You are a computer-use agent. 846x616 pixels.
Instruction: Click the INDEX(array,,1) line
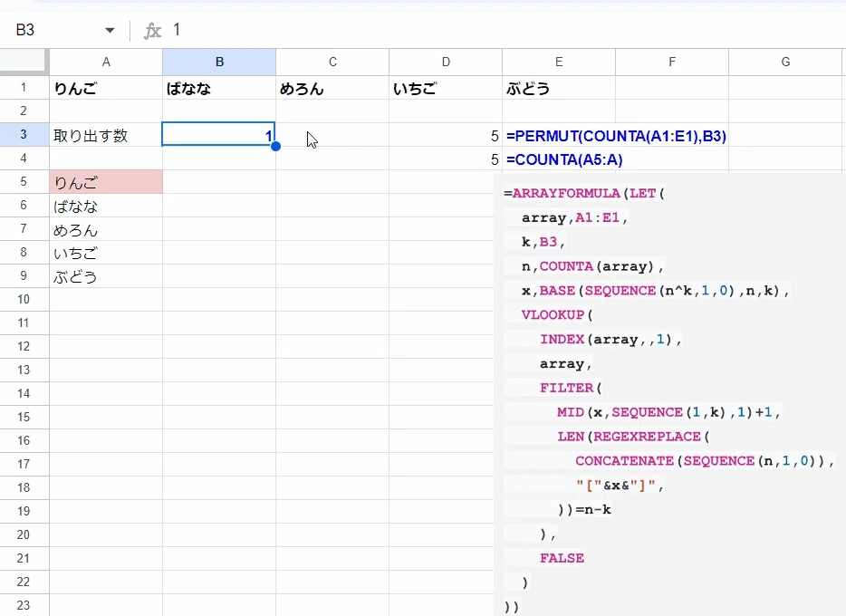pyautogui.click(x=611, y=340)
